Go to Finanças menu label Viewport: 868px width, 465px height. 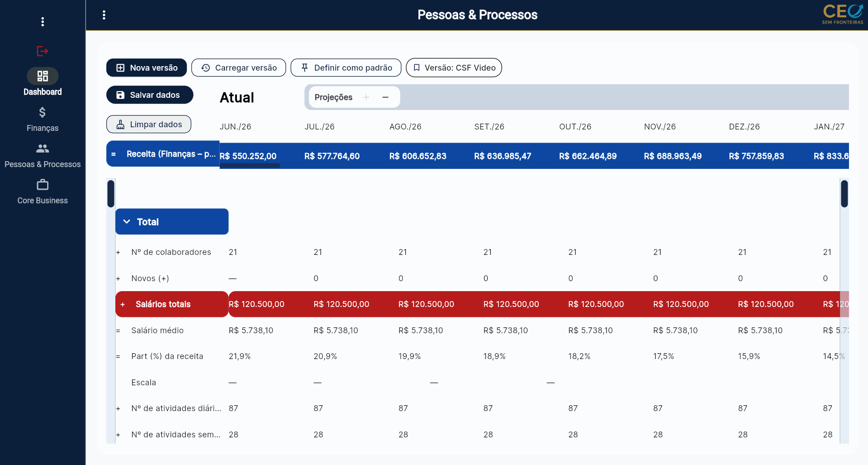[x=43, y=128]
